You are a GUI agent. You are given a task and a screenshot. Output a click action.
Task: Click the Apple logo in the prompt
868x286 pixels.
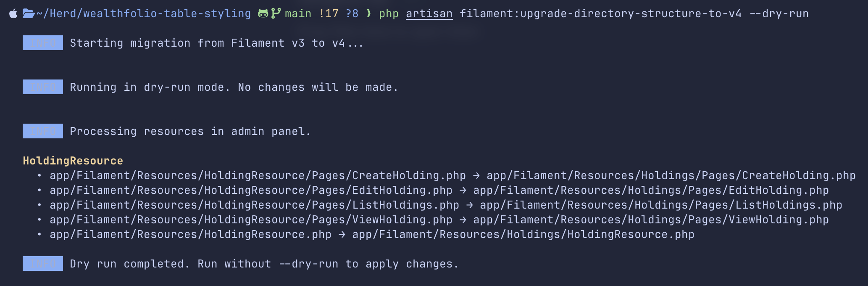pos(13,14)
